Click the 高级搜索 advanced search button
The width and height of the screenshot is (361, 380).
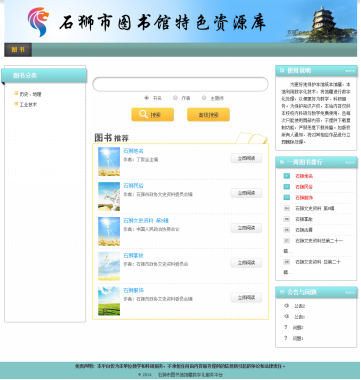208,115
